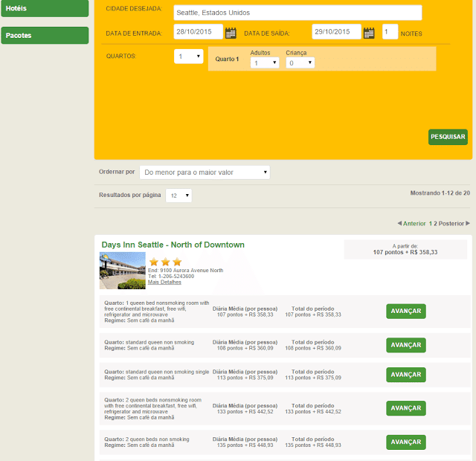Click the Pesquisar search button

tap(448, 137)
